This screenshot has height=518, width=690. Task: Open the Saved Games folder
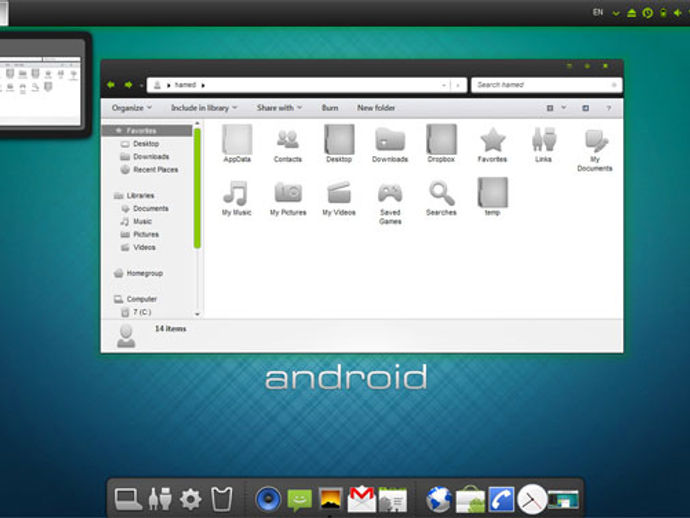click(390, 202)
